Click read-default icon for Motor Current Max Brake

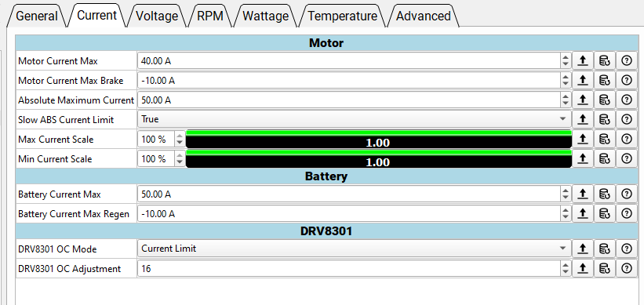click(604, 81)
